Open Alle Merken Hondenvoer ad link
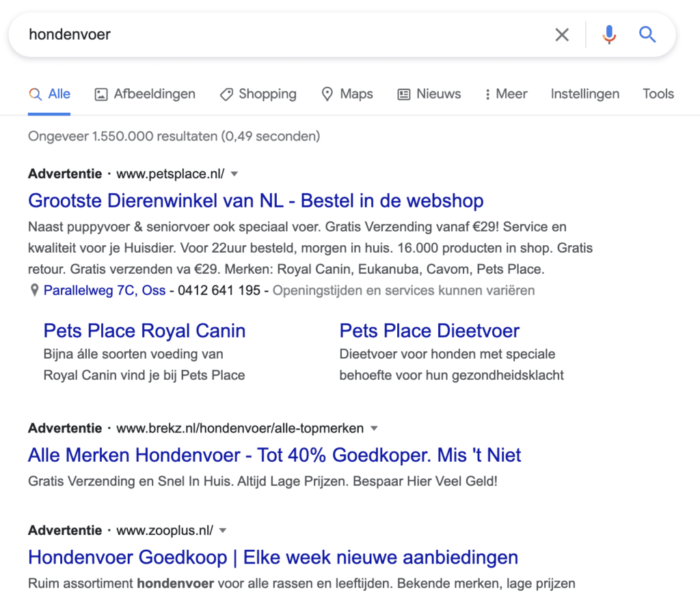Screen dimensions: 700x612 coord(275,456)
